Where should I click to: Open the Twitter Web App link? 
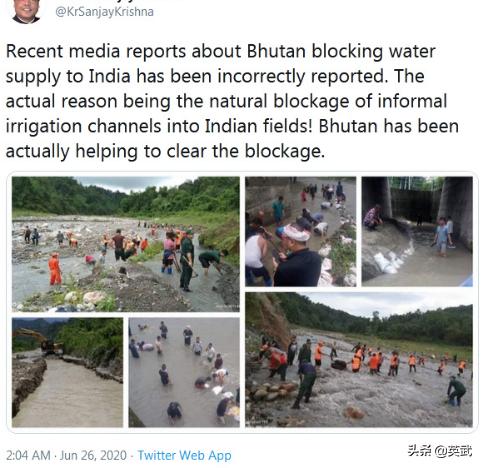click(184, 455)
